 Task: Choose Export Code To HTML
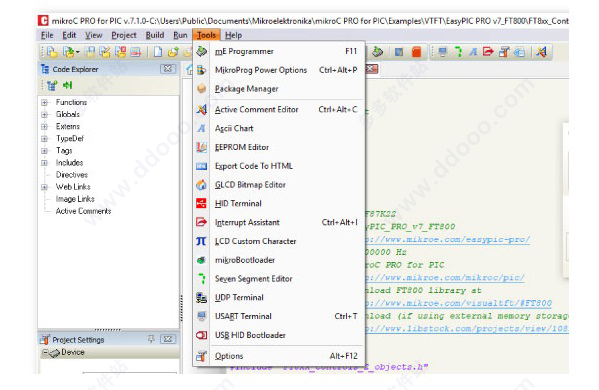pos(278,166)
